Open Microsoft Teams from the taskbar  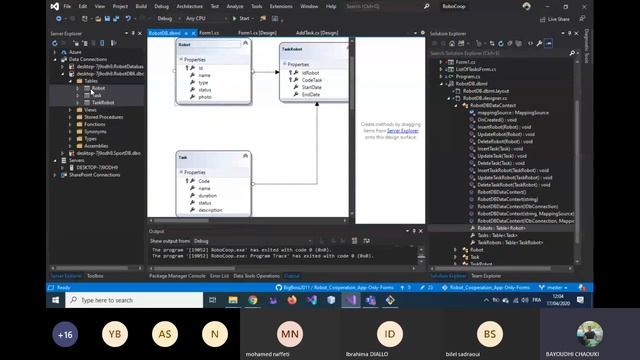point(371,300)
